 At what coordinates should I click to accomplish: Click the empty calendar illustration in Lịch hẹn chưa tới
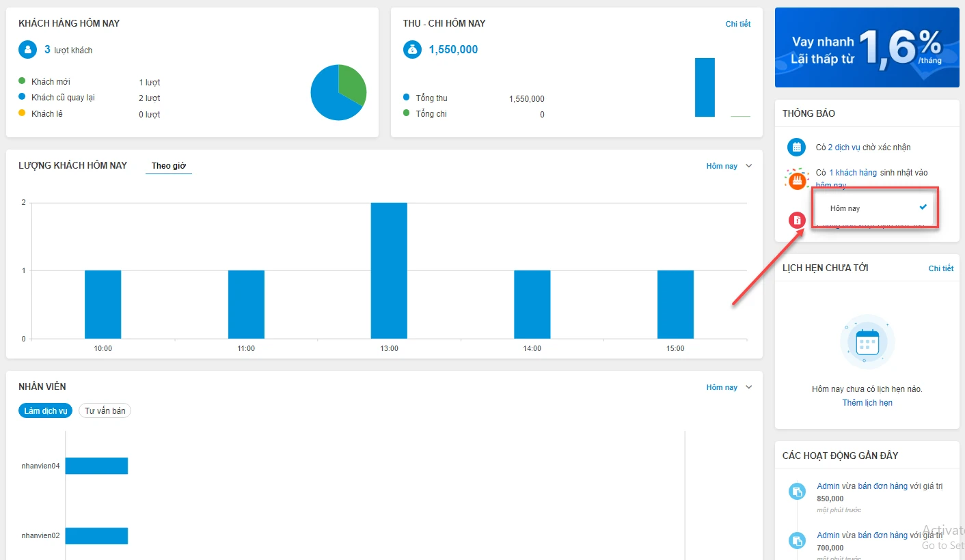pos(867,341)
